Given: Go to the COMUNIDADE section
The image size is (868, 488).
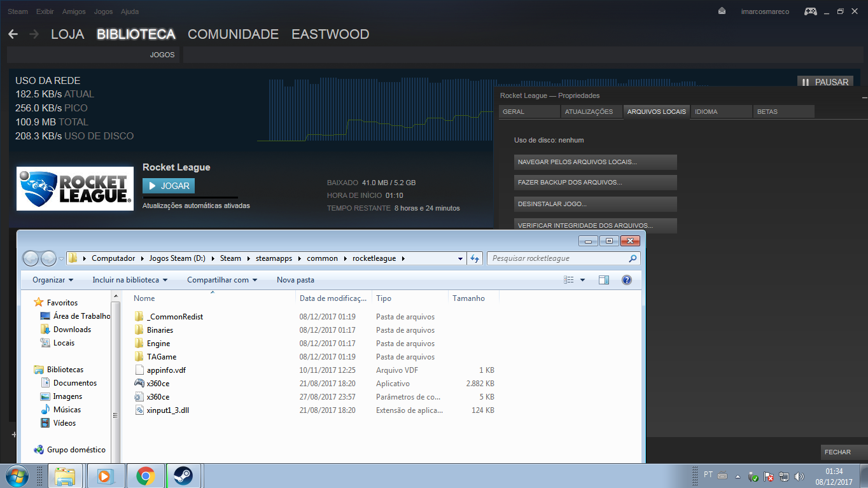Looking at the screenshot, I should pyautogui.click(x=233, y=34).
